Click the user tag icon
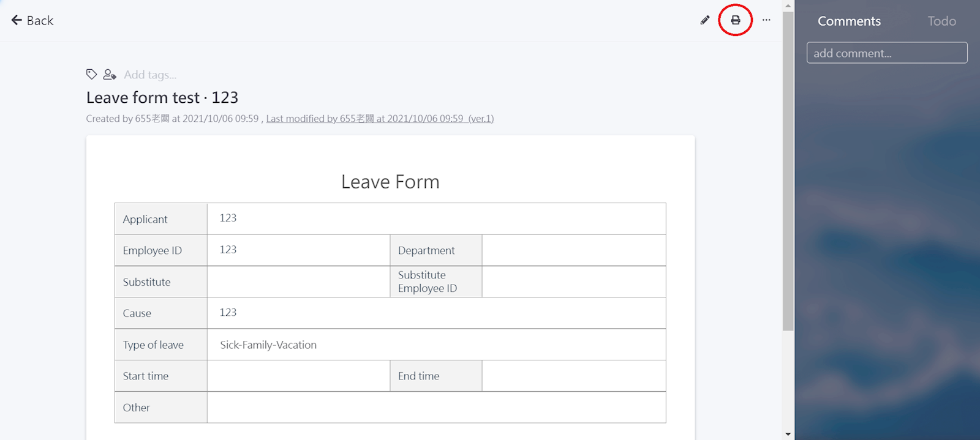980x440 pixels. point(110,74)
